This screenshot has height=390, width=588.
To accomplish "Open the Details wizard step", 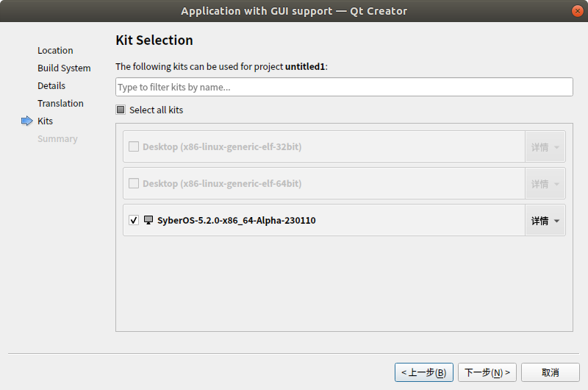I will 51,86.
